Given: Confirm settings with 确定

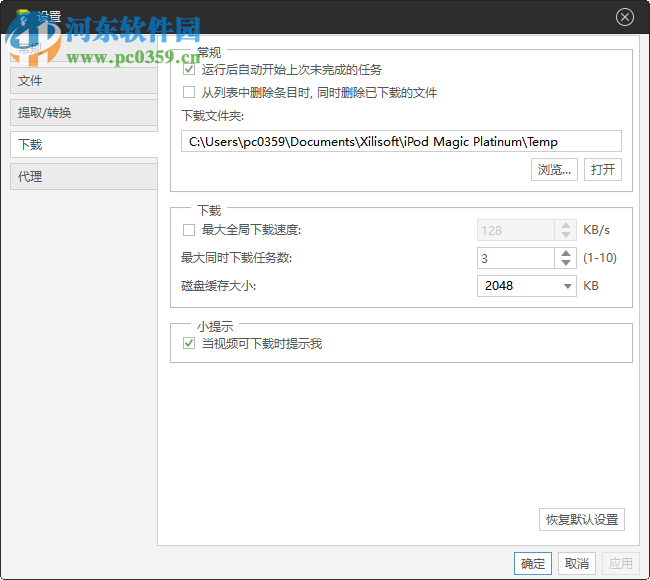Looking at the screenshot, I should tap(533, 563).
